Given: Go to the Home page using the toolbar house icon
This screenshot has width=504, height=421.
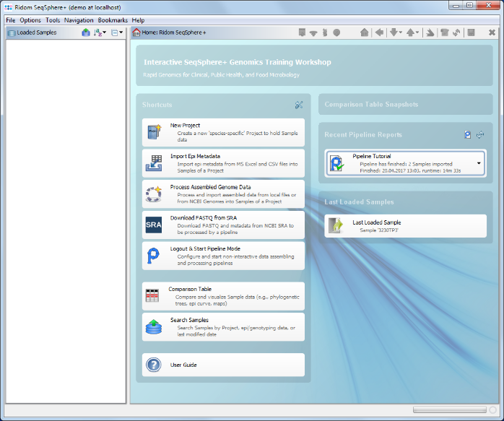Looking at the screenshot, I should point(364,32).
